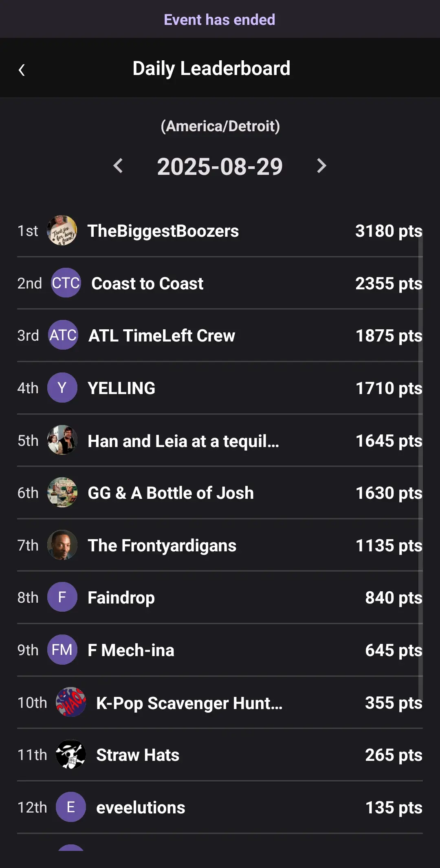Image resolution: width=440 pixels, height=868 pixels.
Task: Tap the Event has ended banner
Action: tap(220, 20)
